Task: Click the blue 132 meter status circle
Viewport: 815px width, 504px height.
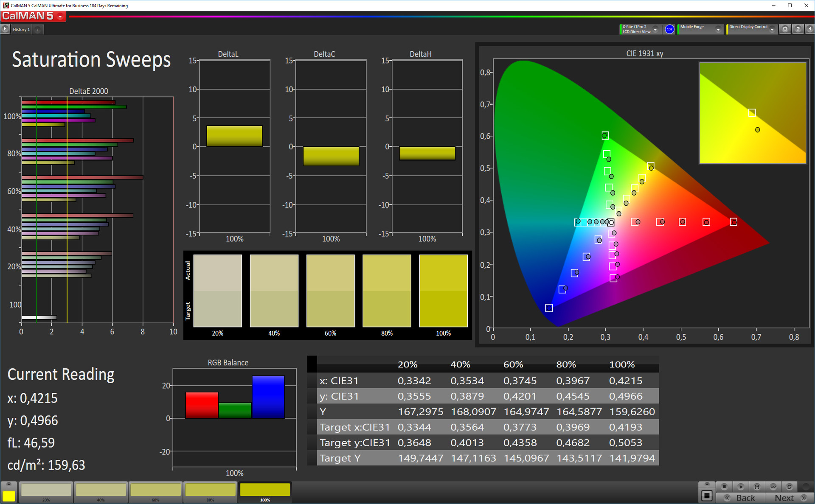Action: tap(669, 29)
